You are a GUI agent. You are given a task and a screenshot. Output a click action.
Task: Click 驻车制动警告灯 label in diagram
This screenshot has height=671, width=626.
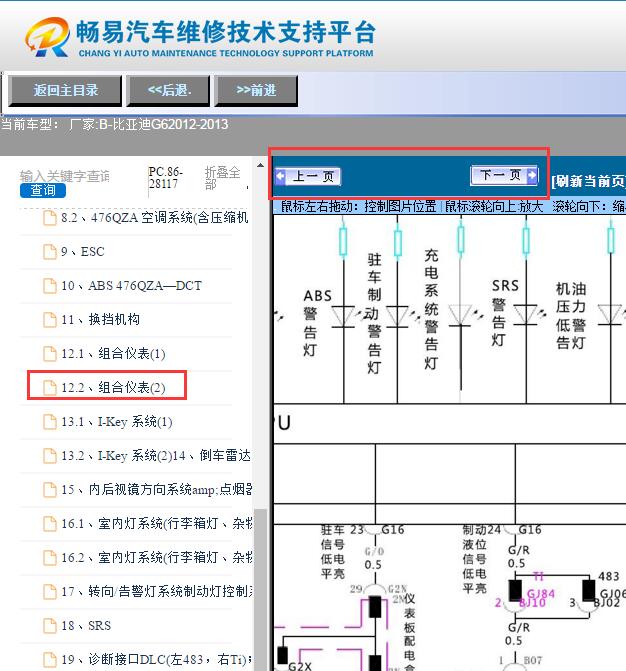click(374, 313)
